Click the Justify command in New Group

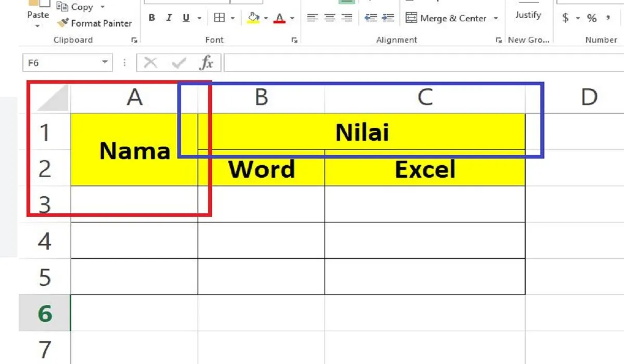coord(529,15)
